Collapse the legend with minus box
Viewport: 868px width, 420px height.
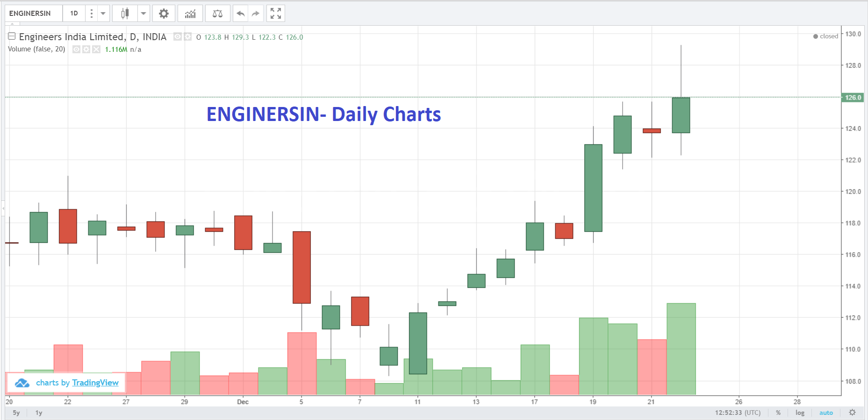[x=12, y=36]
